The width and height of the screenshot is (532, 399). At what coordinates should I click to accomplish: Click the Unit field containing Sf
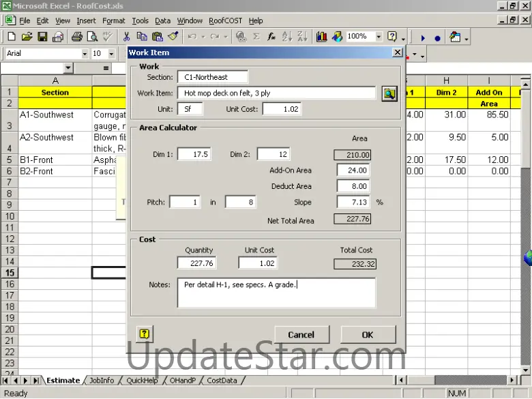tap(190, 109)
